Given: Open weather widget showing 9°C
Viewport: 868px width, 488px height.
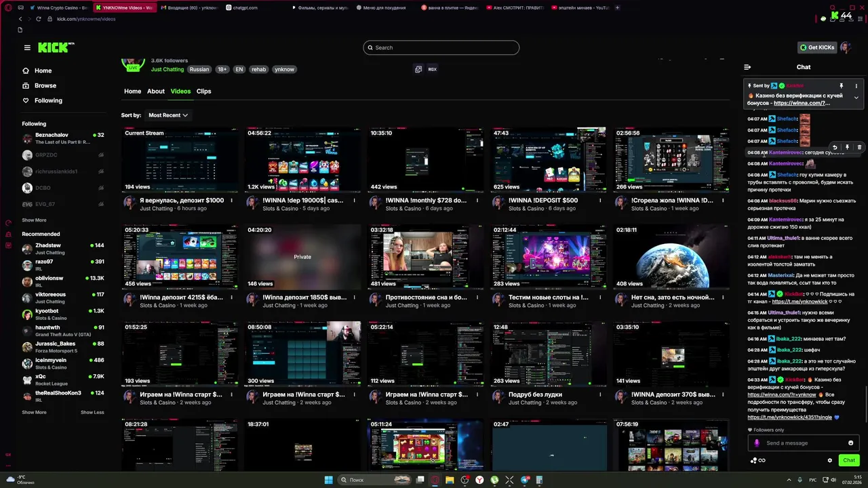Looking at the screenshot, I should (20, 480).
